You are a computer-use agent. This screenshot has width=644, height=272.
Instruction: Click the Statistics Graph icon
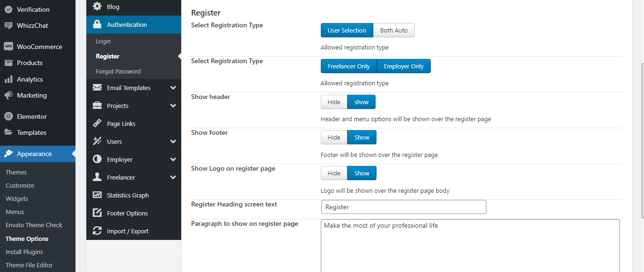click(97, 195)
